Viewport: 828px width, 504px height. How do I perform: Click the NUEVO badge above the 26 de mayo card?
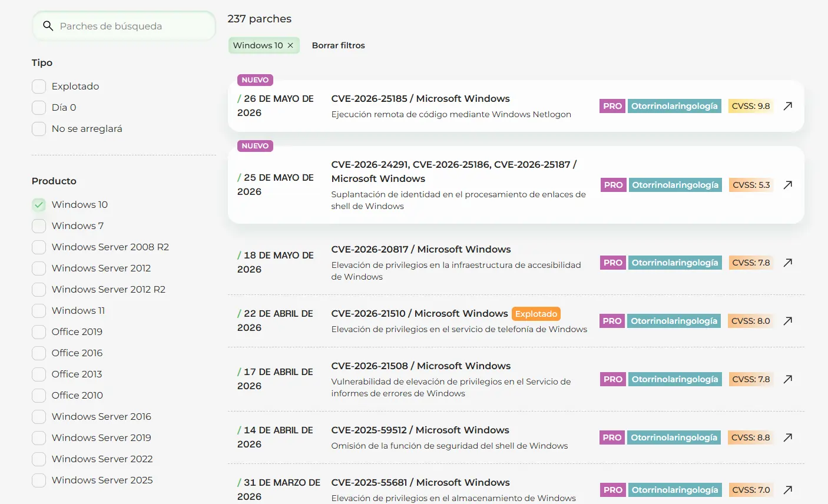pos(255,80)
